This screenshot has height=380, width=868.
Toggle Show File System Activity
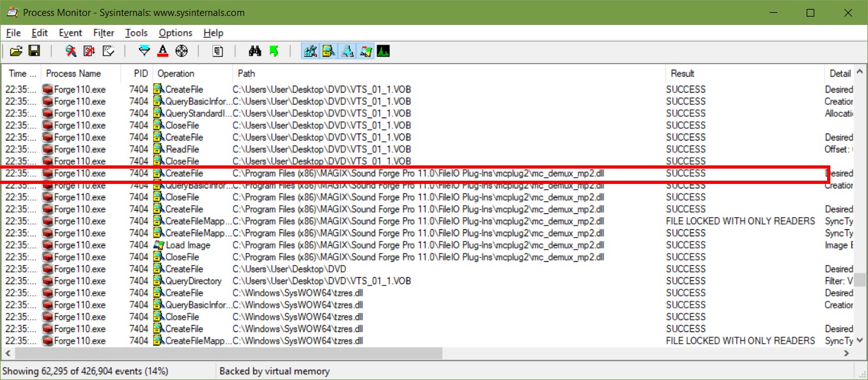(x=329, y=51)
